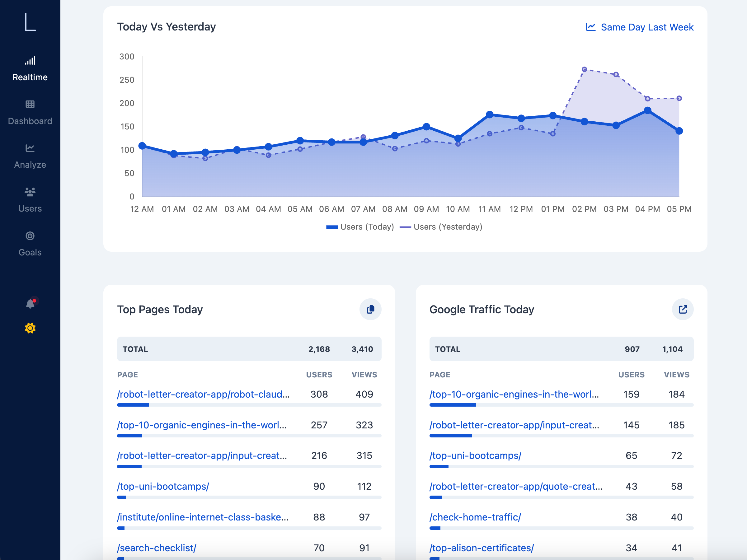Screen dimensions: 747x560
Task: Click progress bar under Google /top-10-organic-engines
Action: pos(561,405)
